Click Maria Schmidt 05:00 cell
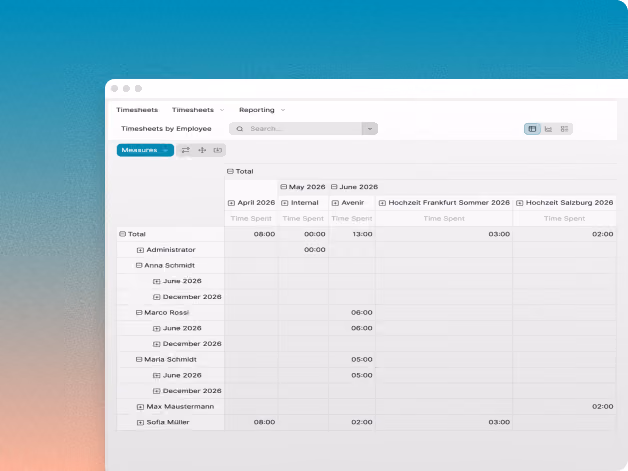Image resolution: width=628 pixels, height=471 pixels. coord(352,360)
